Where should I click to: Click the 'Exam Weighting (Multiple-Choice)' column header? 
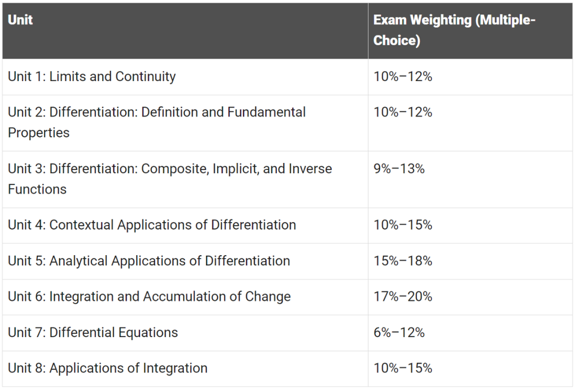470,31
